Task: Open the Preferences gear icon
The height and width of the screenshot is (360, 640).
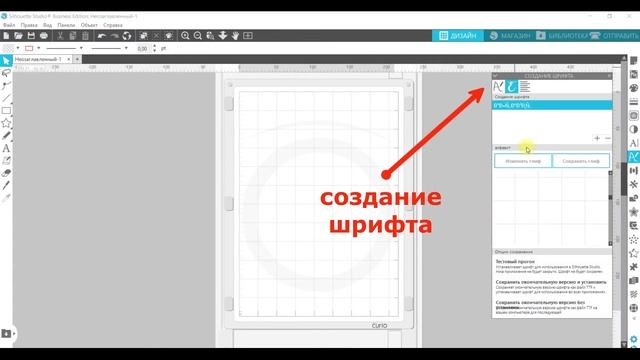Action: coord(633,339)
